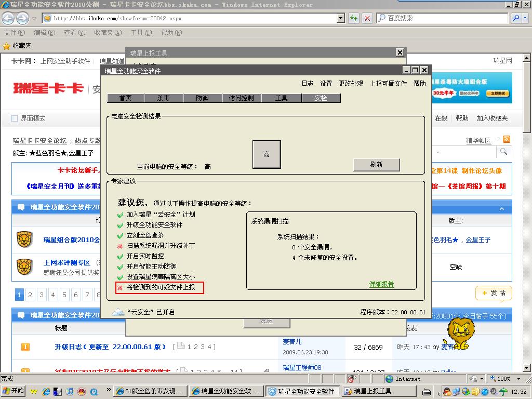
Task: Open the 收藏夹 menu in IE
Action: [108, 33]
